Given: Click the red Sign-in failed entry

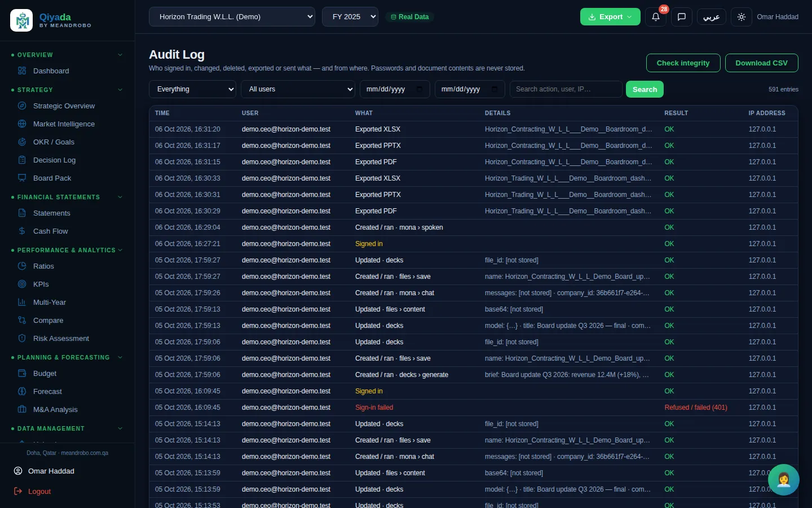Looking at the screenshot, I should (374, 408).
